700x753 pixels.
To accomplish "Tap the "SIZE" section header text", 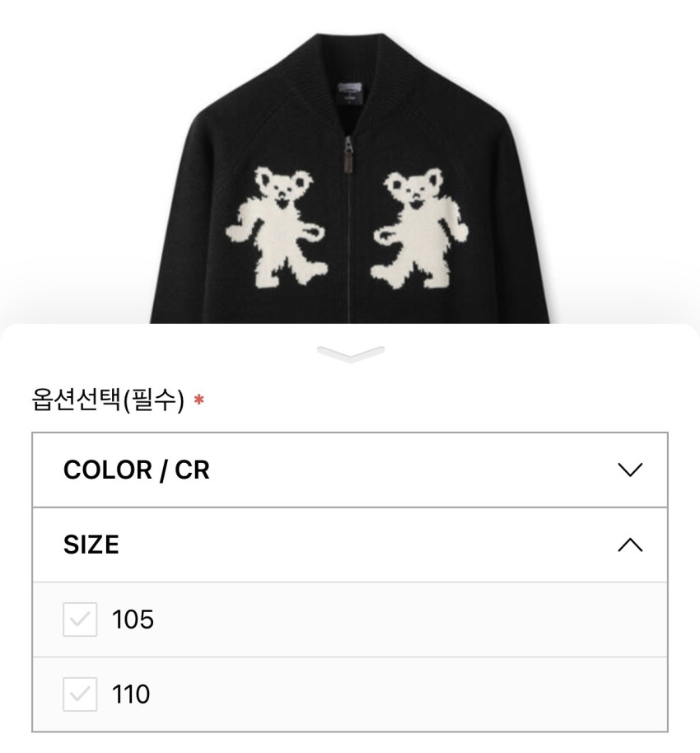I will pos(91,545).
